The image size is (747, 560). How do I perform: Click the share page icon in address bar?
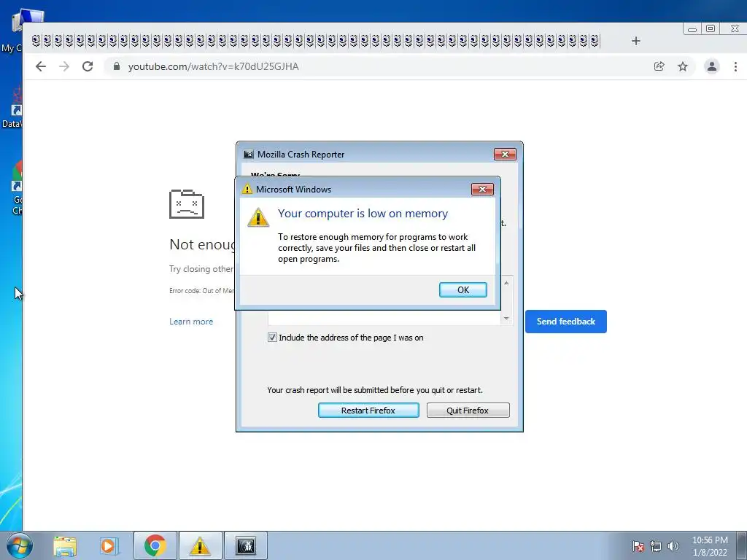659,66
